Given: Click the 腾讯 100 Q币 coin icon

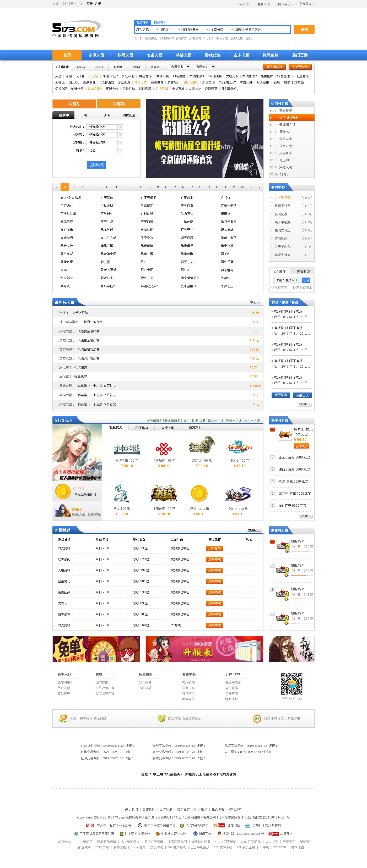Looking at the screenshot, I should (199, 494).
